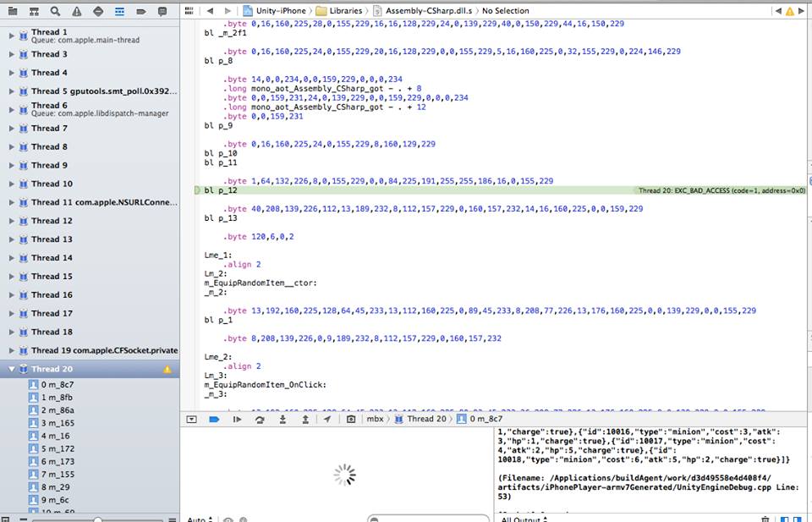Open the Breakpoint navigator tag icon
812x522 pixels.
coord(141,11)
